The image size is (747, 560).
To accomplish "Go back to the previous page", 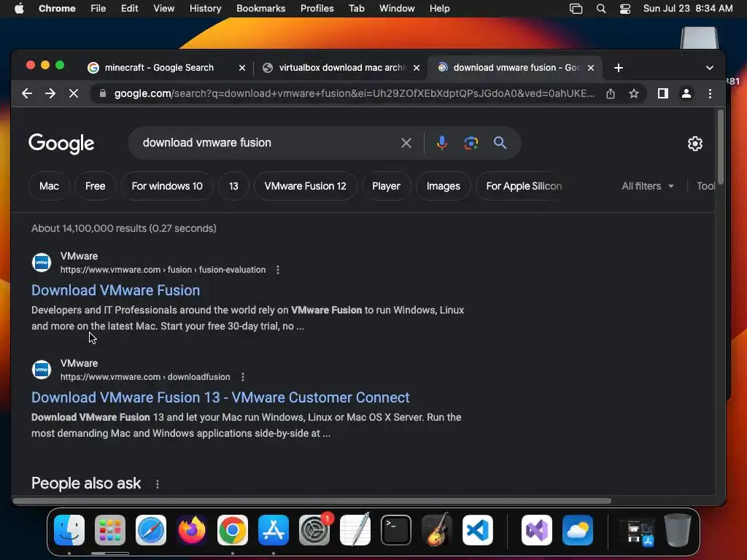I will pos(27,93).
